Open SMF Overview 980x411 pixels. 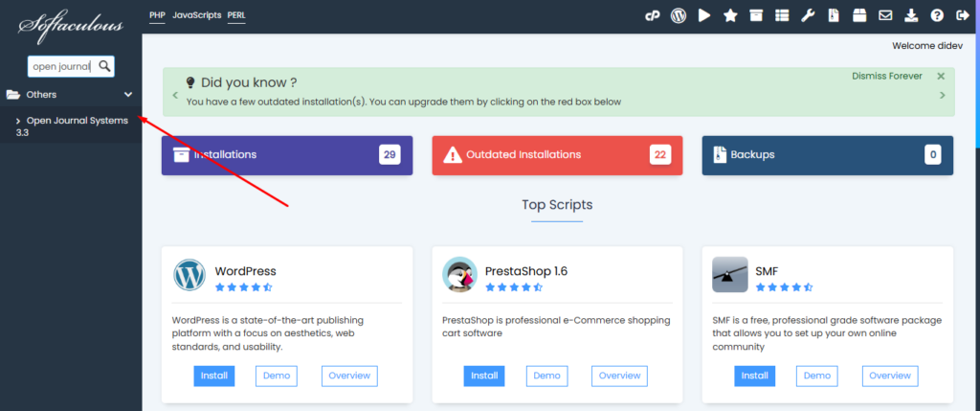coord(890,376)
